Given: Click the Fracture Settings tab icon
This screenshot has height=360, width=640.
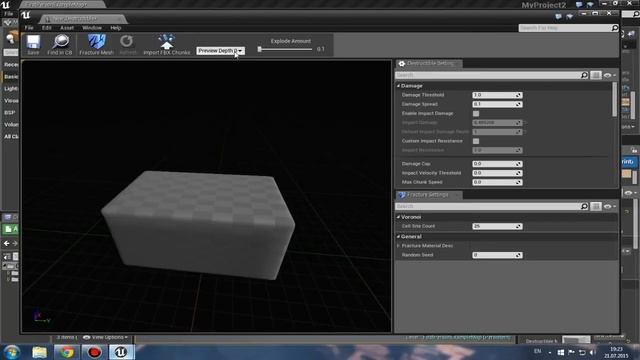Looking at the screenshot, I should [x=402, y=195].
